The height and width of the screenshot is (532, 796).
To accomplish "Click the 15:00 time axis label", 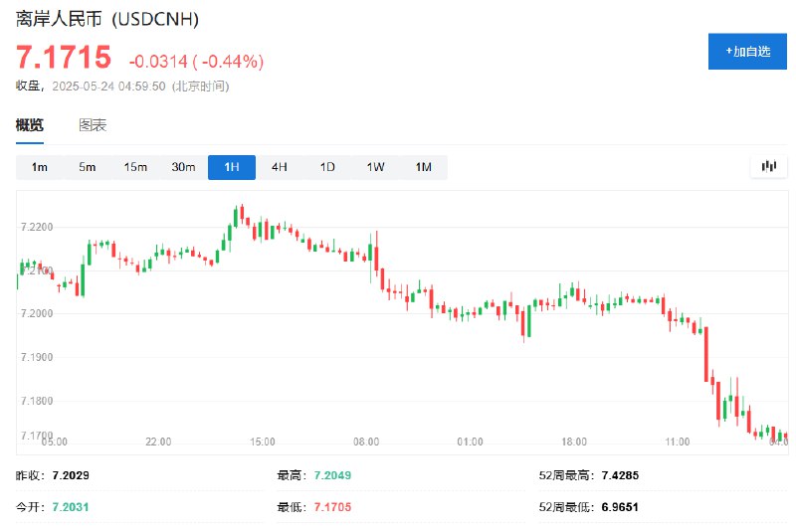I will 263,442.
